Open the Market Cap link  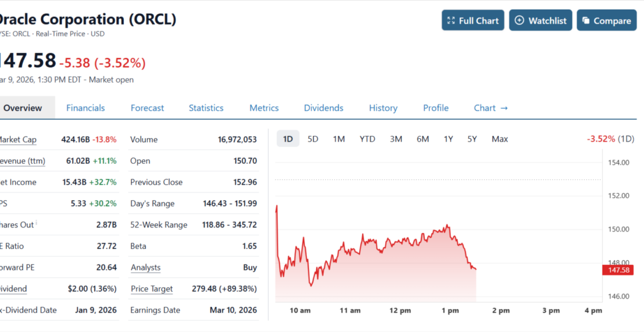click(x=18, y=140)
